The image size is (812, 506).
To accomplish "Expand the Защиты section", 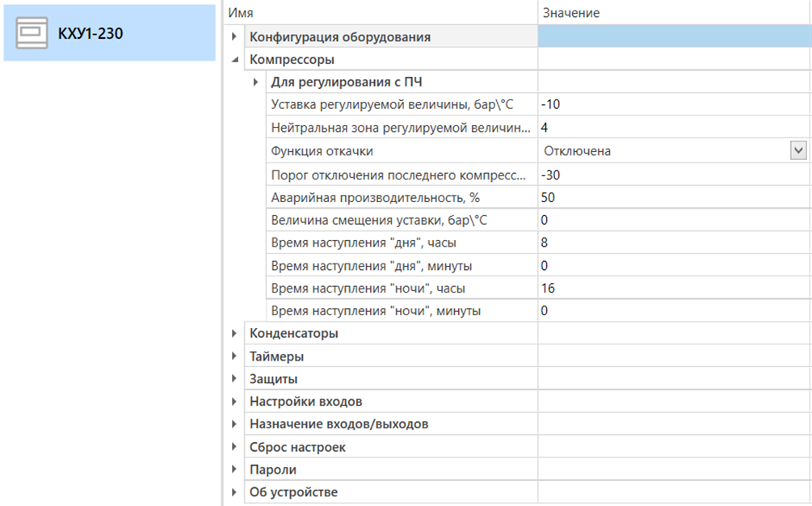I will 234,379.
